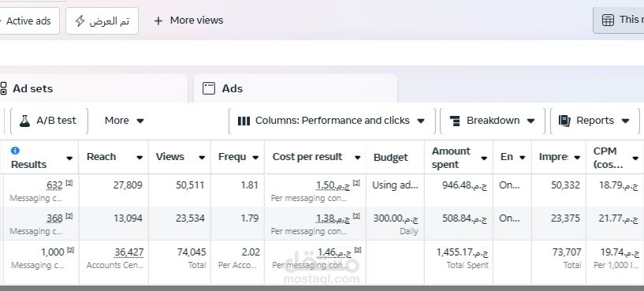Viewport: 644px width, 291px height.
Task: Expand the More dropdown
Action: pyautogui.click(x=124, y=121)
